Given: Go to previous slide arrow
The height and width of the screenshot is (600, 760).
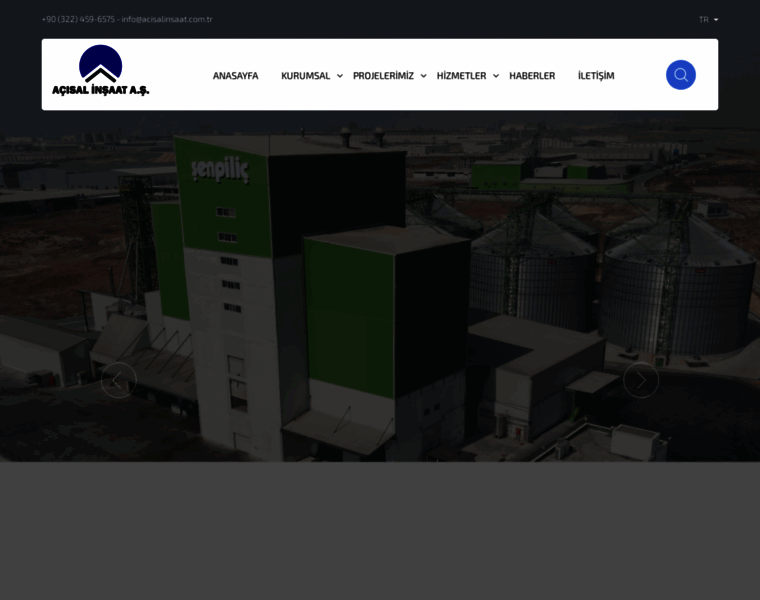Looking at the screenshot, I should (119, 380).
